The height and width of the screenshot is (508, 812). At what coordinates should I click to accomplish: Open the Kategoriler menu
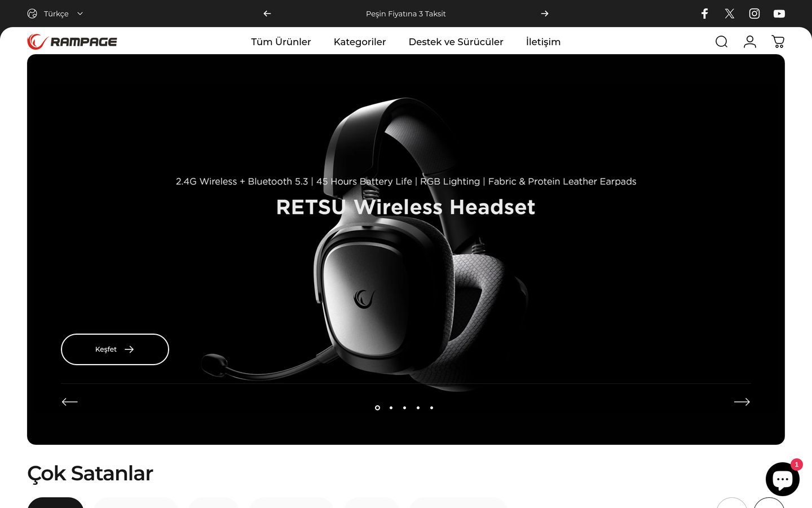coord(360,42)
